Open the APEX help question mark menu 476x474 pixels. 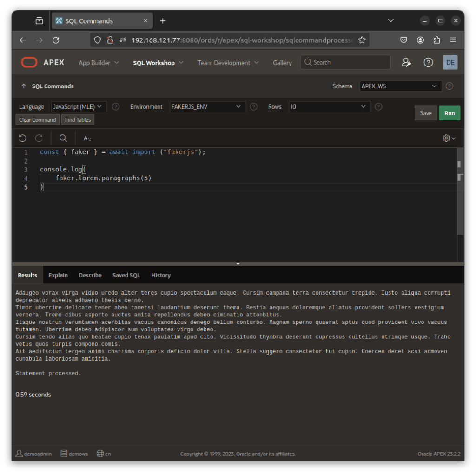click(x=428, y=63)
